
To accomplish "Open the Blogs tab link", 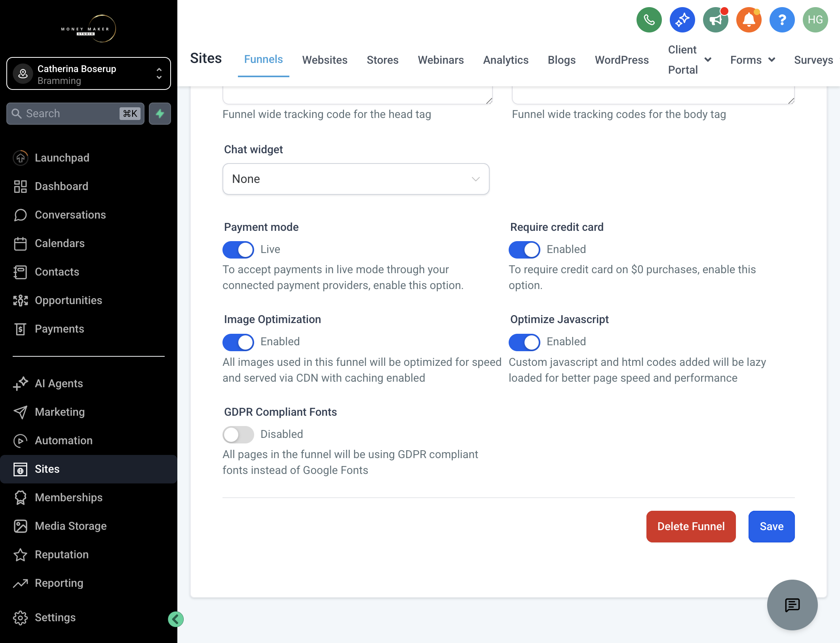I will 562,60.
